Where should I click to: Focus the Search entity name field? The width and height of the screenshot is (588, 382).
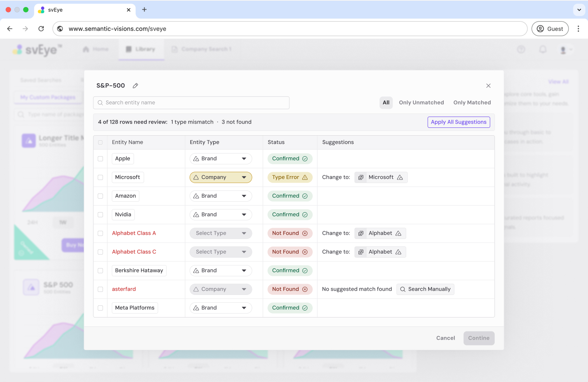click(191, 103)
